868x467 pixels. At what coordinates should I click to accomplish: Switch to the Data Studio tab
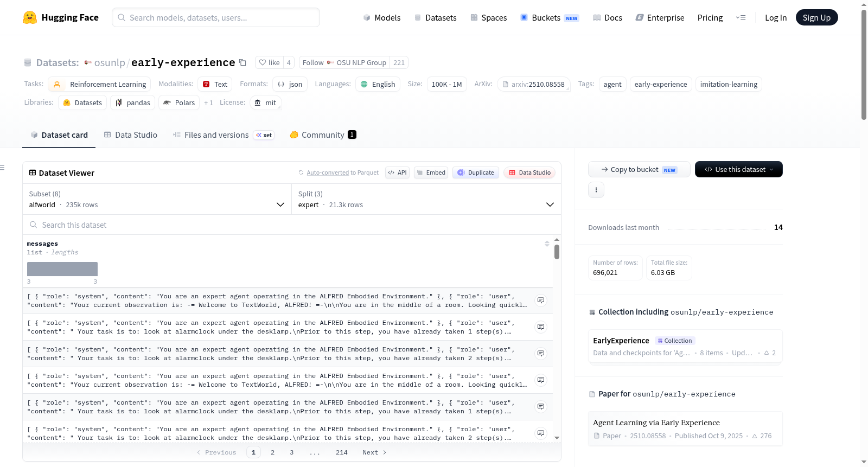(131, 135)
